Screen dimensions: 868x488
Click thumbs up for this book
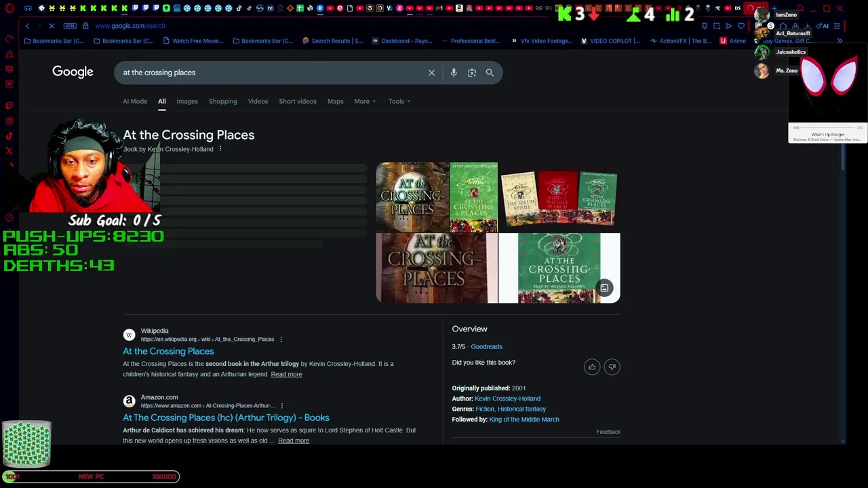(x=592, y=367)
